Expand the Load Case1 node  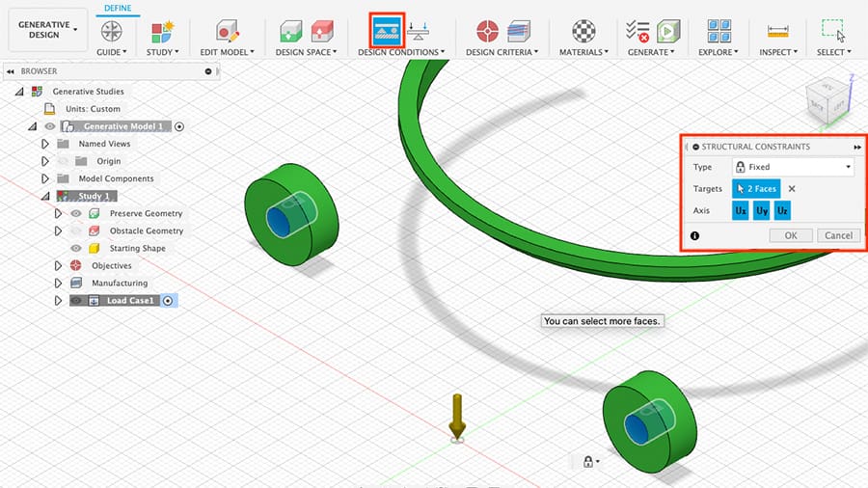(x=58, y=301)
